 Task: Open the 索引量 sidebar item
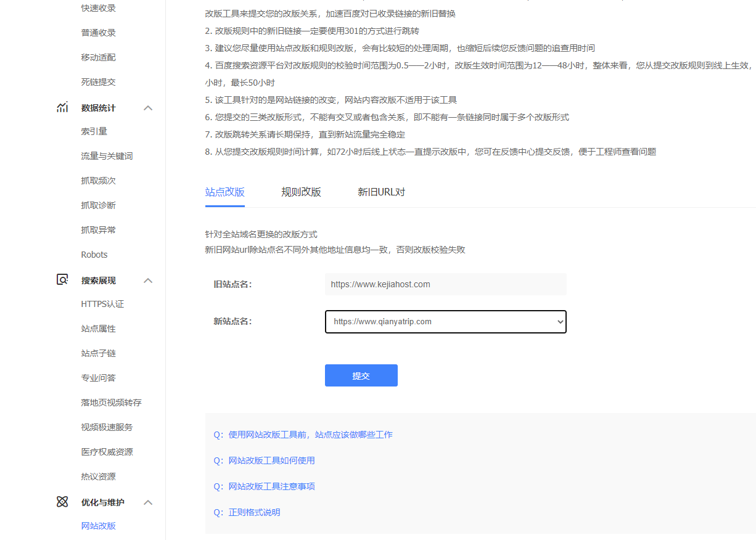coord(94,131)
